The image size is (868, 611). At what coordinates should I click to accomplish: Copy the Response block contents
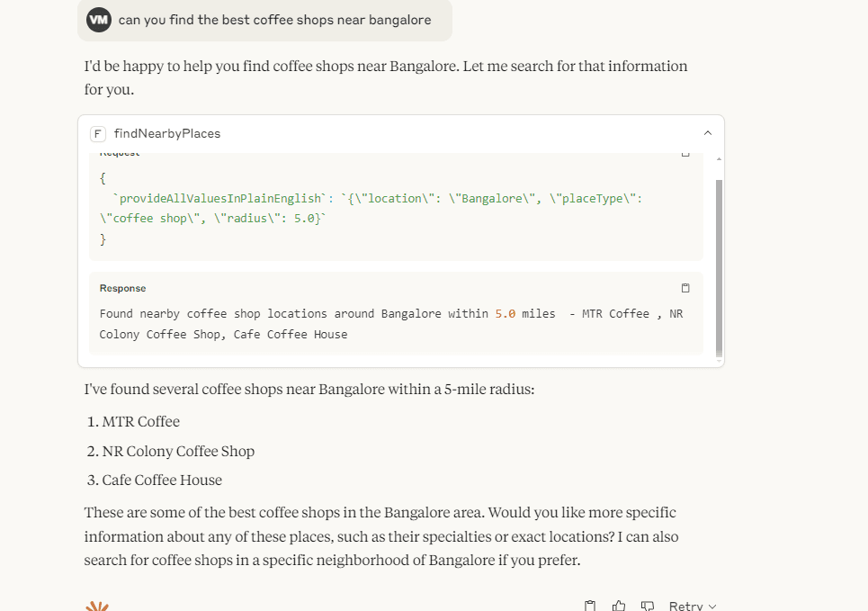[685, 288]
